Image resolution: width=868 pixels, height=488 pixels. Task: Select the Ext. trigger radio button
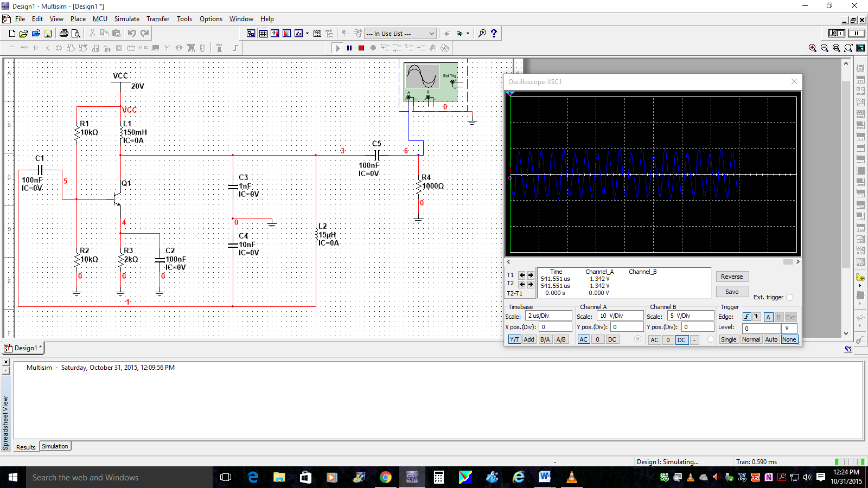pyautogui.click(x=790, y=297)
